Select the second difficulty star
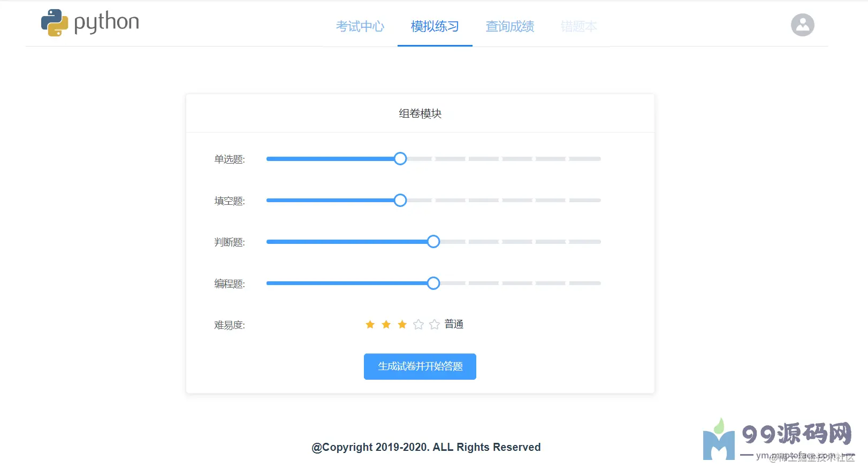868x476 pixels. pyautogui.click(x=386, y=325)
